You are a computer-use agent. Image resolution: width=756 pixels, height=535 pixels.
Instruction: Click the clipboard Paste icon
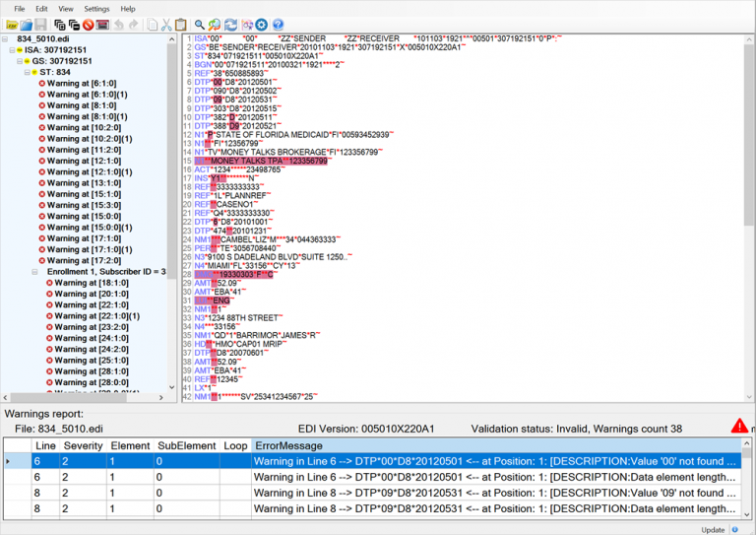click(181, 25)
